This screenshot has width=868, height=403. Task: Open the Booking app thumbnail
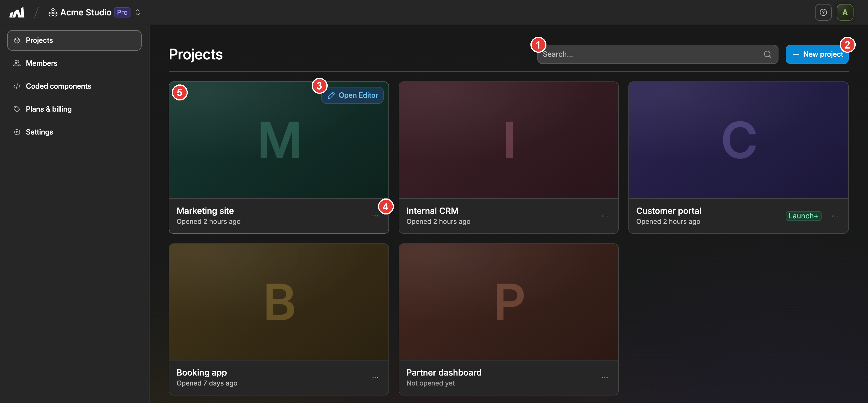click(x=279, y=302)
